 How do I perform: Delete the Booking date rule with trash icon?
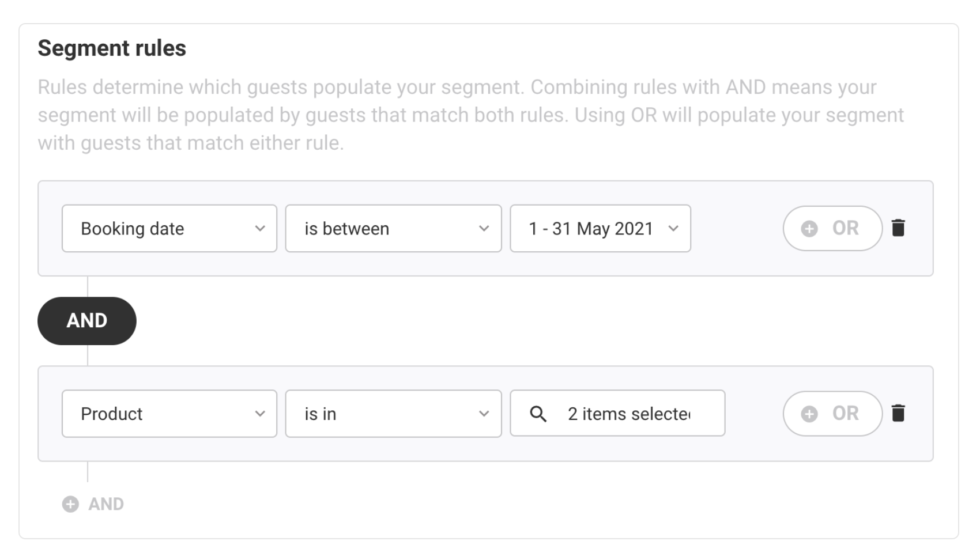click(x=898, y=228)
